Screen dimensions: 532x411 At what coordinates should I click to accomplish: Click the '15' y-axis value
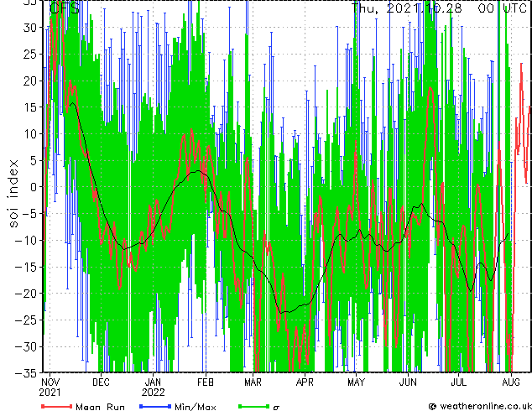pos(30,107)
